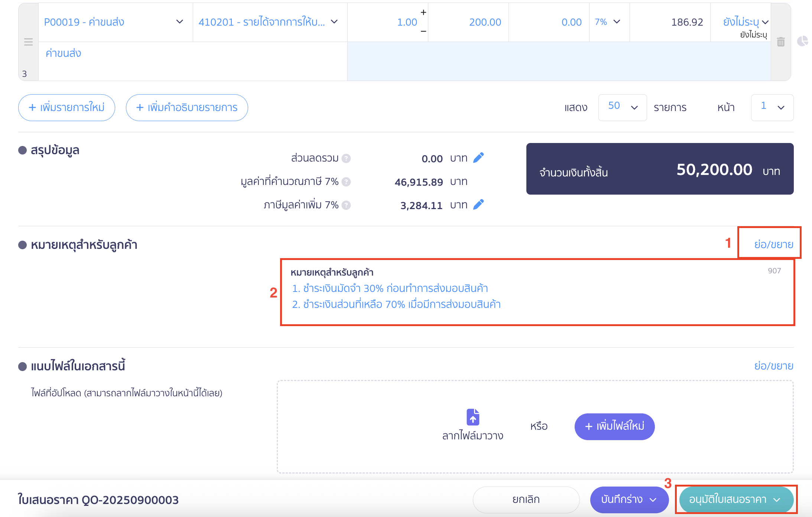The height and width of the screenshot is (517, 812).
Task: Click the 46,915.89 taxable value
Action: pyautogui.click(x=419, y=182)
